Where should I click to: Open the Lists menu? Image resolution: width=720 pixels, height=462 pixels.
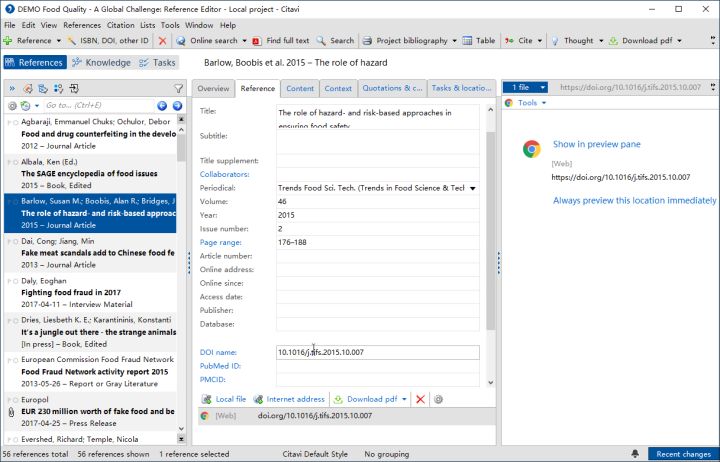147,25
